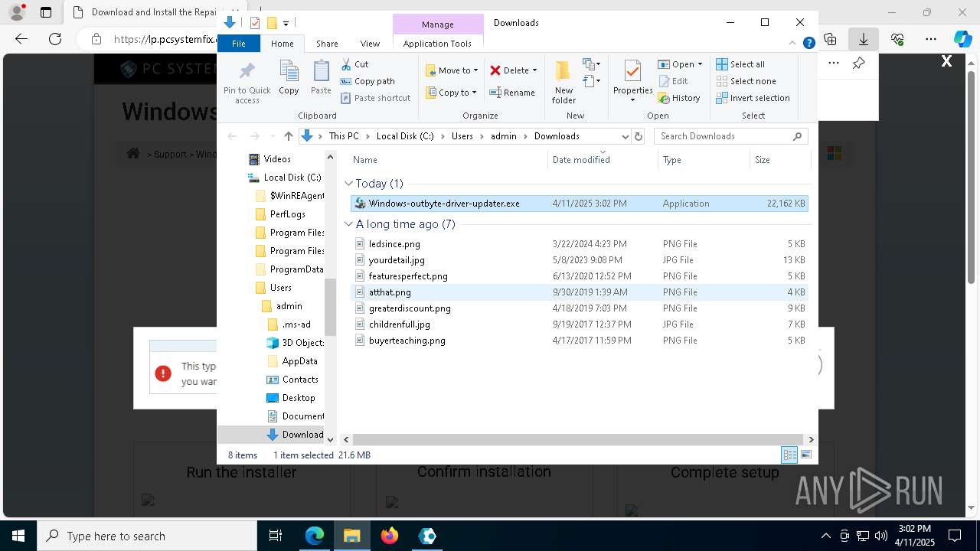The image size is (980, 551).
Task: Collapse A long time ago group
Action: click(x=349, y=224)
